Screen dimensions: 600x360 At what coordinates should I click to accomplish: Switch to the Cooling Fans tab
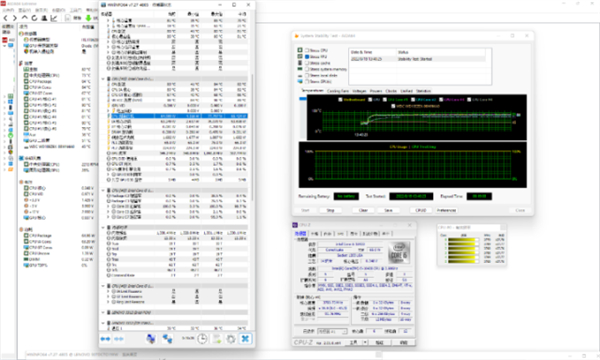(338, 91)
